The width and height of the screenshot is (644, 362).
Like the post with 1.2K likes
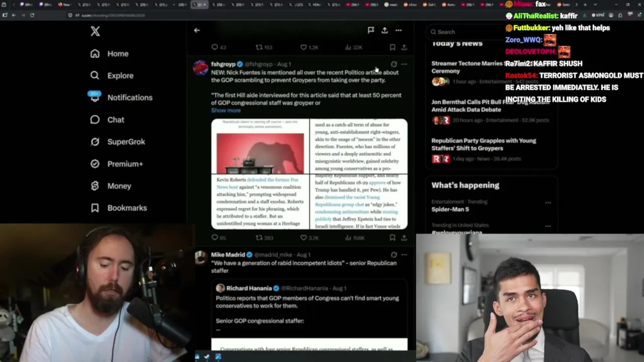pyautogui.click(x=309, y=47)
